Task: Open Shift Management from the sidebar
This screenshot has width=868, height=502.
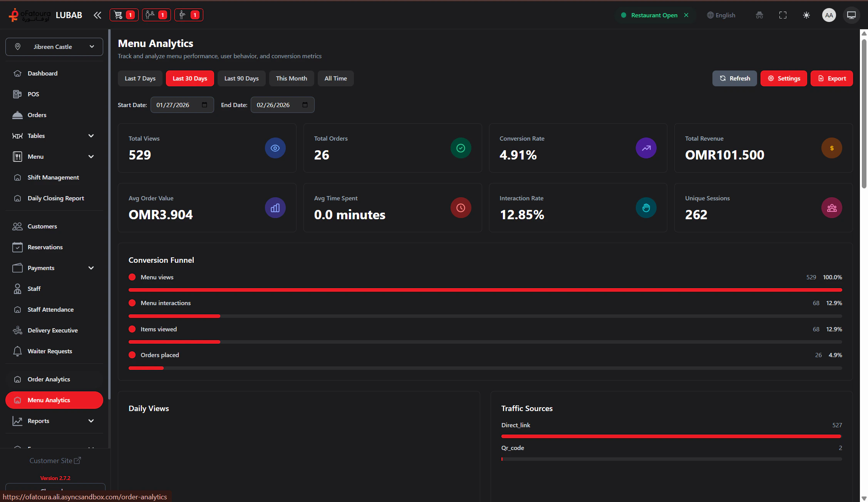Action: pyautogui.click(x=53, y=177)
